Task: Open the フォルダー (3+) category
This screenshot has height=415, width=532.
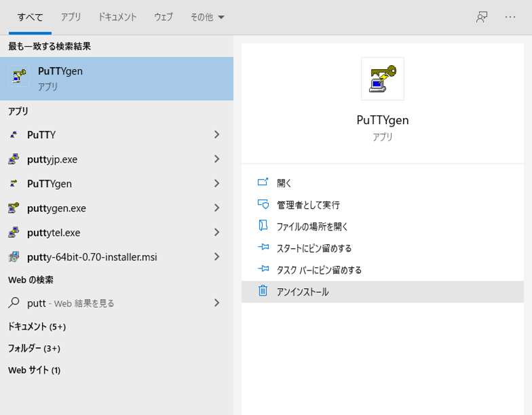Action: pyautogui.click(x=34, y=349)
